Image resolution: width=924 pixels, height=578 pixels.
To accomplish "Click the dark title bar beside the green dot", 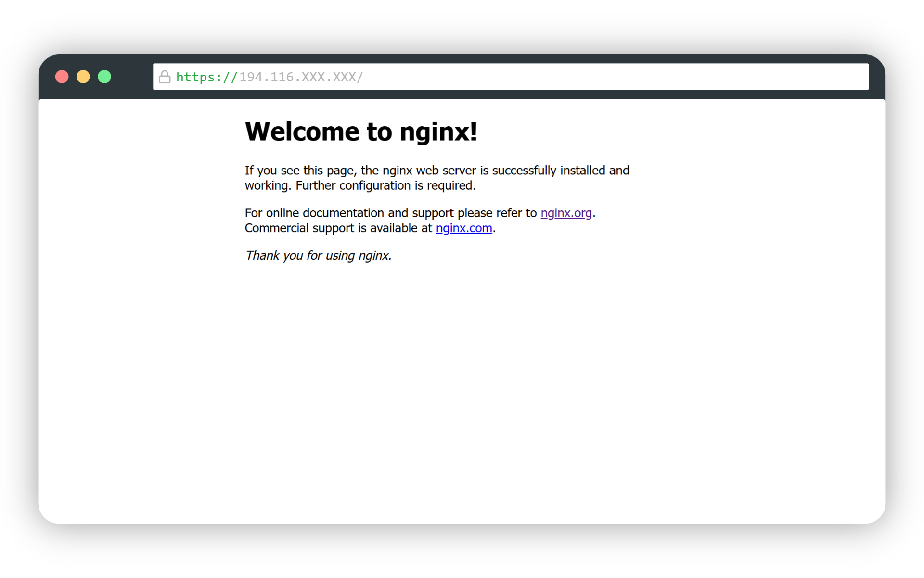I will pos(132,77).
